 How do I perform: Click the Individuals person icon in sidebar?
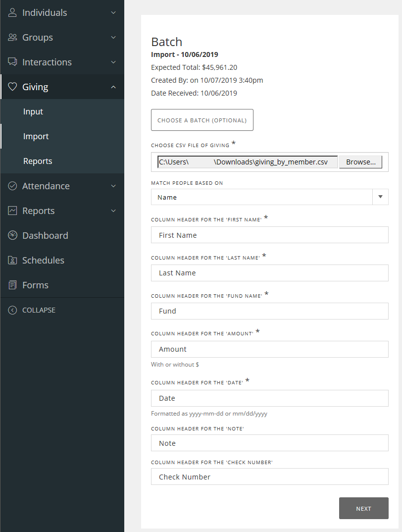click(x=13, y=12)
